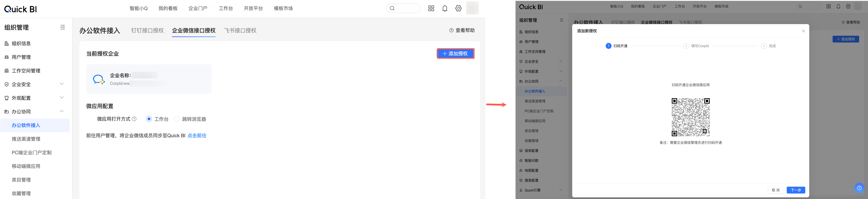868x199 pixels.
Task: Click the gear icon in the dimmed header behind the dialog
Action: point(848,6)
